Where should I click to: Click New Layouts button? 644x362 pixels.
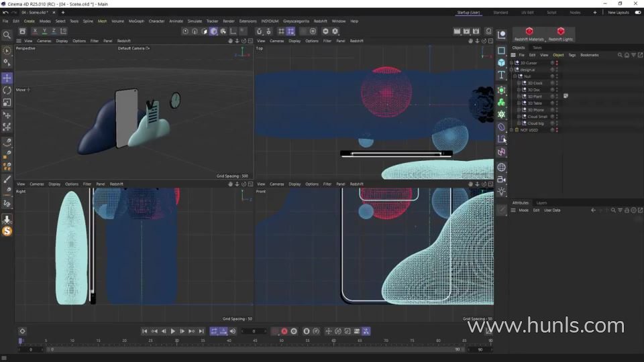[618, 12]
